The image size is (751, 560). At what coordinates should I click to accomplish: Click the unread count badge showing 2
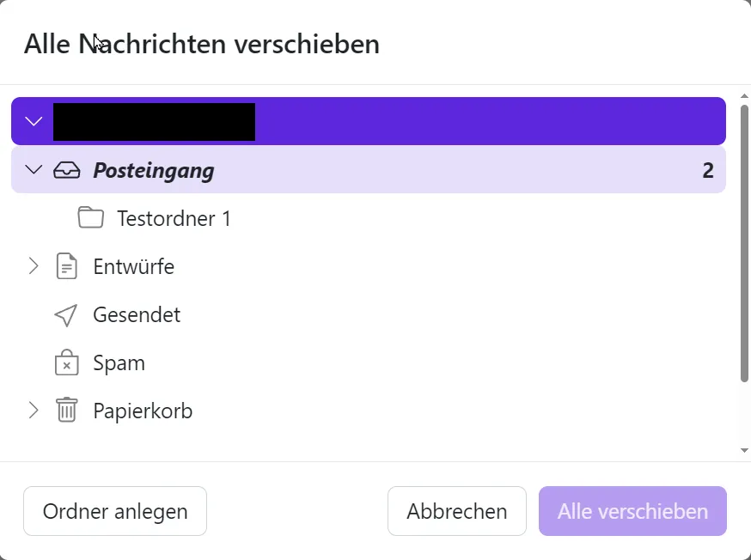708,170
